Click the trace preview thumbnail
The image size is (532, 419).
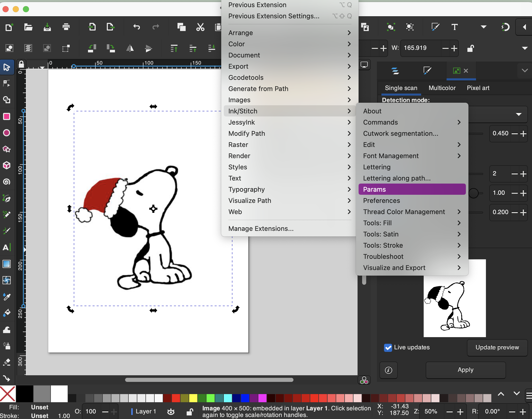click(x=455, y=298)
